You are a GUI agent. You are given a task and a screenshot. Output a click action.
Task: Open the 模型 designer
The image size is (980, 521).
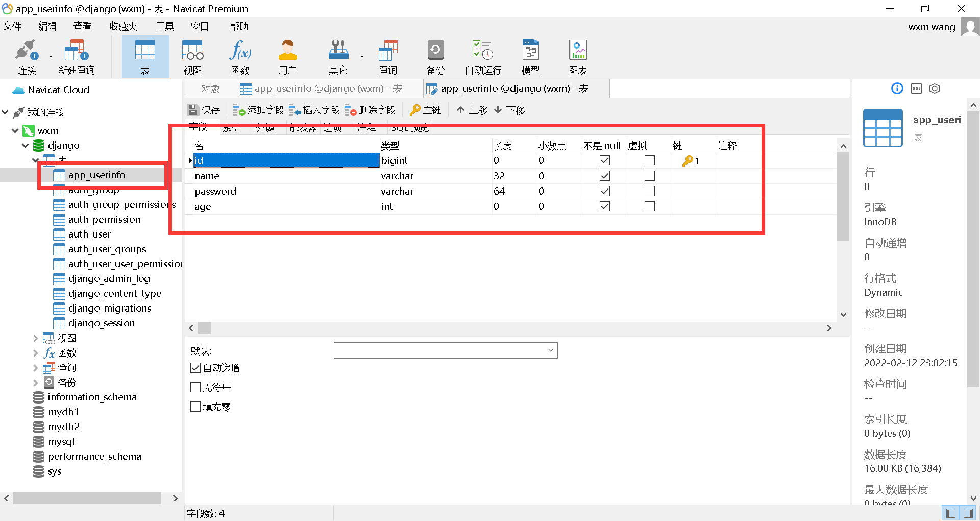pyautogui.click(x=530, y=56)
